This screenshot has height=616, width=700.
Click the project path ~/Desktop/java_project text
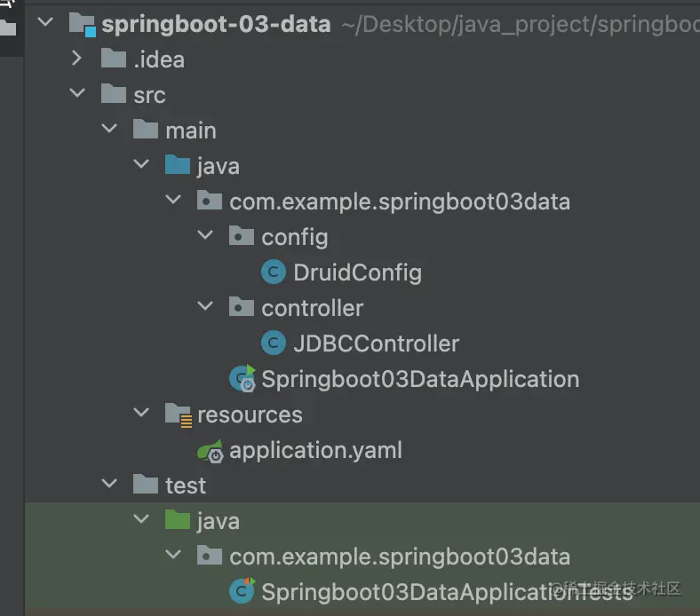click(x=520, y=25)
